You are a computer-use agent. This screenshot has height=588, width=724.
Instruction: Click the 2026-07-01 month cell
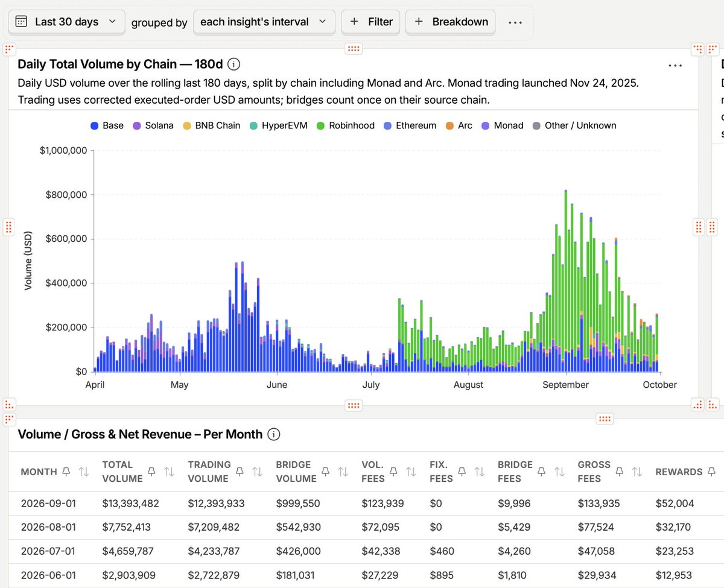pyautogui.click(x=48, y=551)
